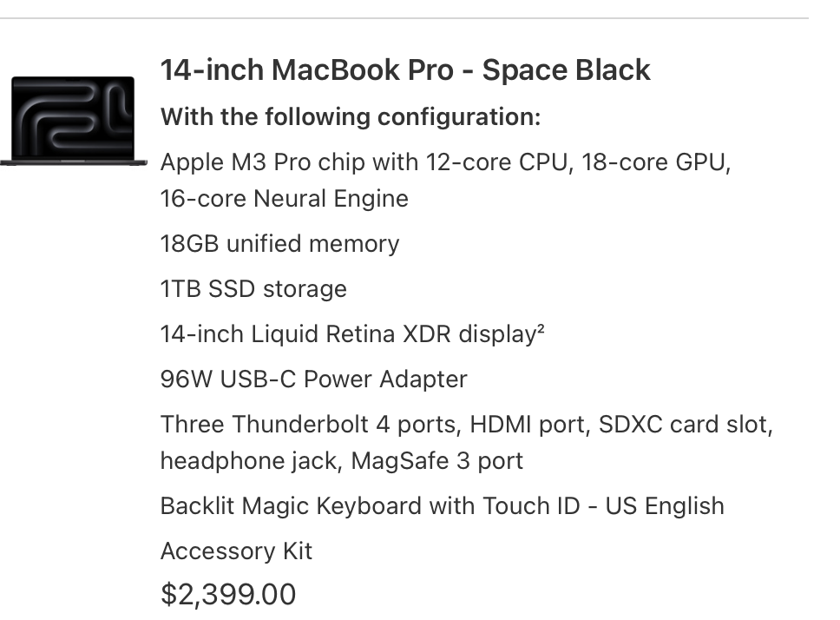Click the $2,399.00 price

pos(228,594)
